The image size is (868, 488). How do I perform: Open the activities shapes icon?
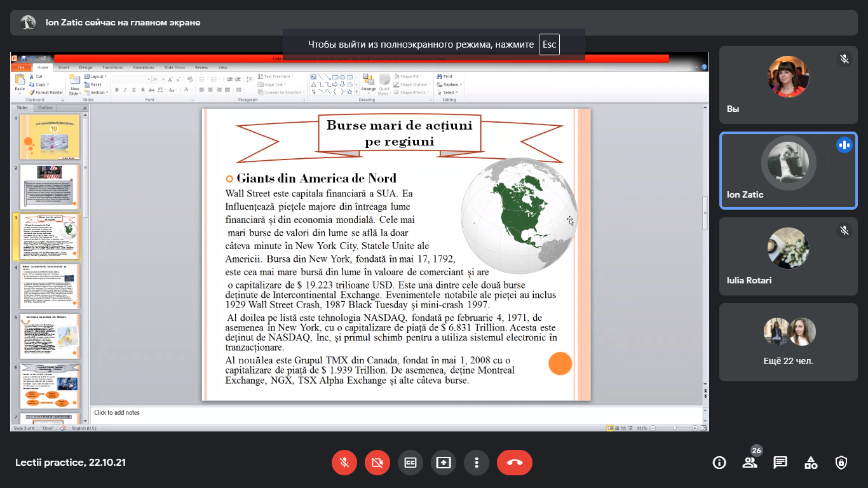tap(811, 463)
